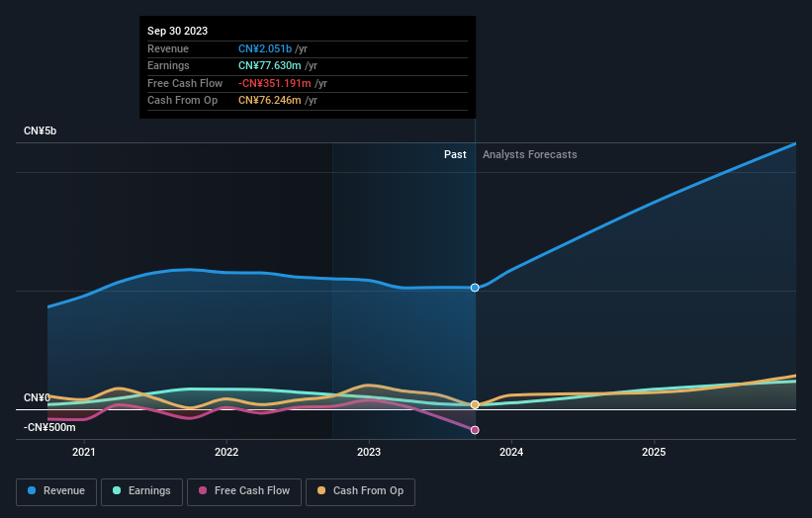Click the -CN¥351.191m free cash flow value

(x=275, y=83)
